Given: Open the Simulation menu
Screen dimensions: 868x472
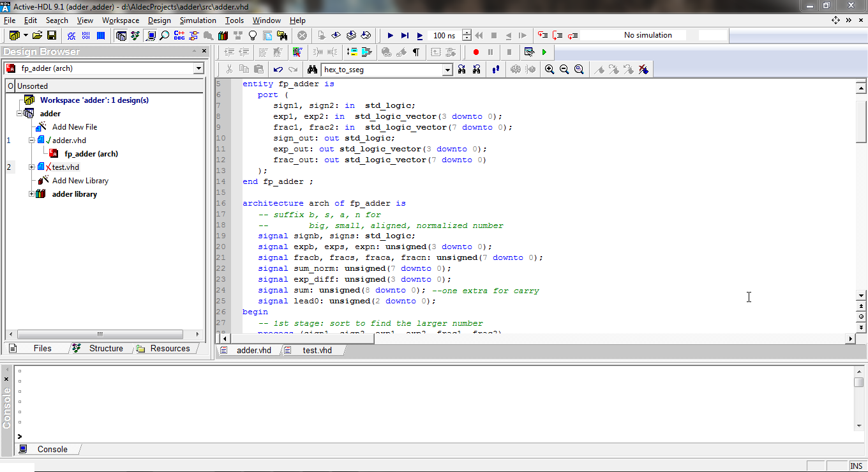Looking at the screenshot, I should click(x=198, y=20).
